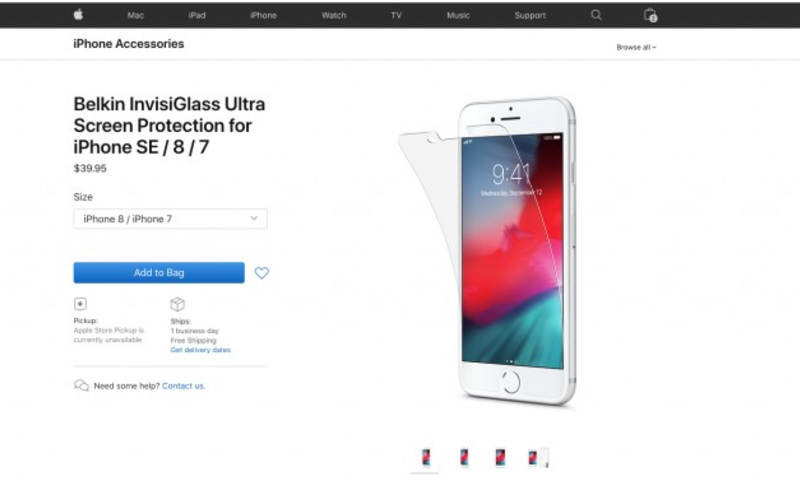800x480 pixels.
Task: Open the search magnifier icon
Action: pos(596,15)
